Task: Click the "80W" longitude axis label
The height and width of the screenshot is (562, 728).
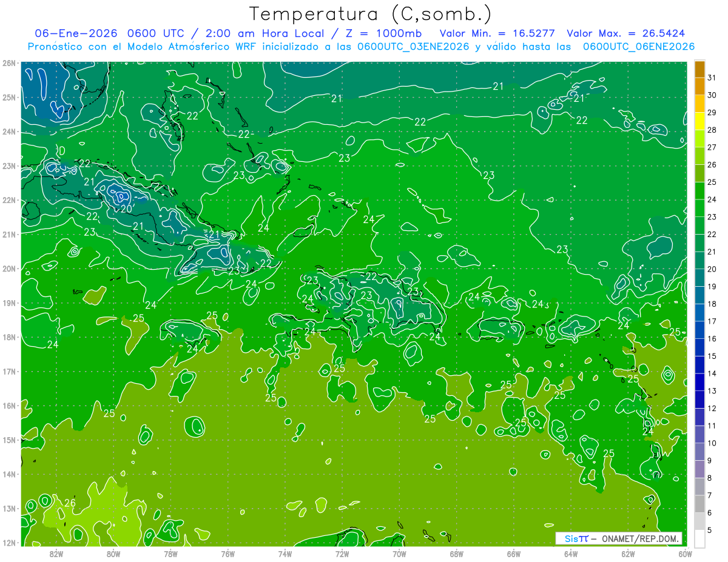Action: click(113, 554)
